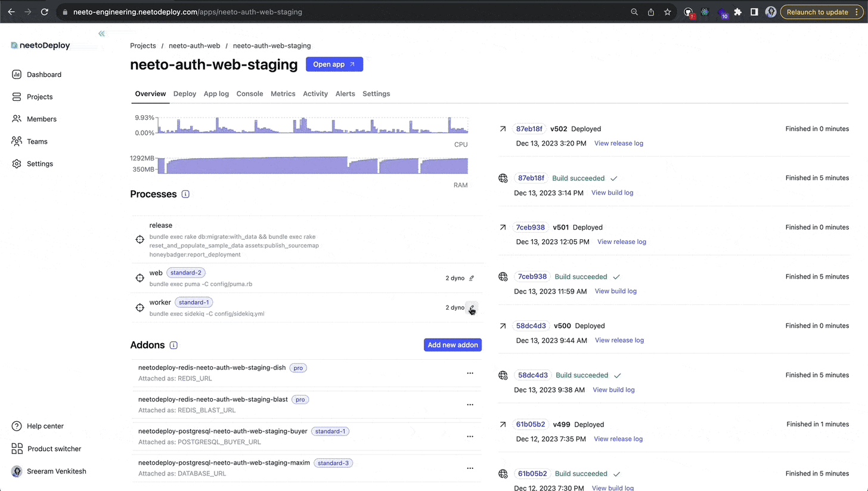Switch to the Deploy tab
Screen dimensions: 868x491
(185, 94)
